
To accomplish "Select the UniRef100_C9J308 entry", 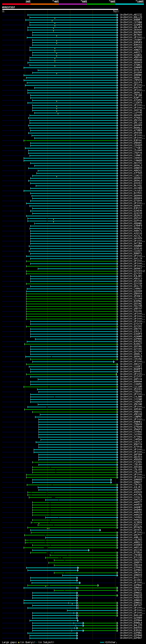I will coord(131,299).
